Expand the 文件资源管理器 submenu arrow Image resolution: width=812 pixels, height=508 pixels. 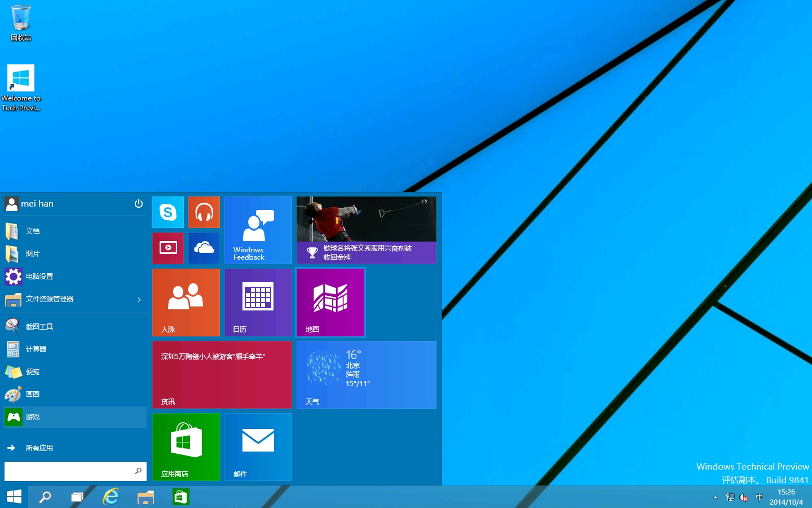coord(139,299)
